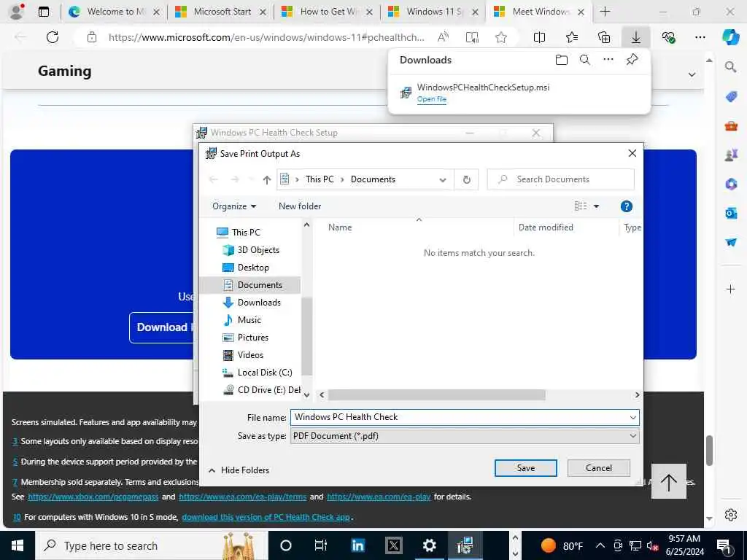The height and width of the screenshot is (560, 747).
Task: Switch to Welcome to Microsoft Edge tab
Action: (x=114, y=12)
